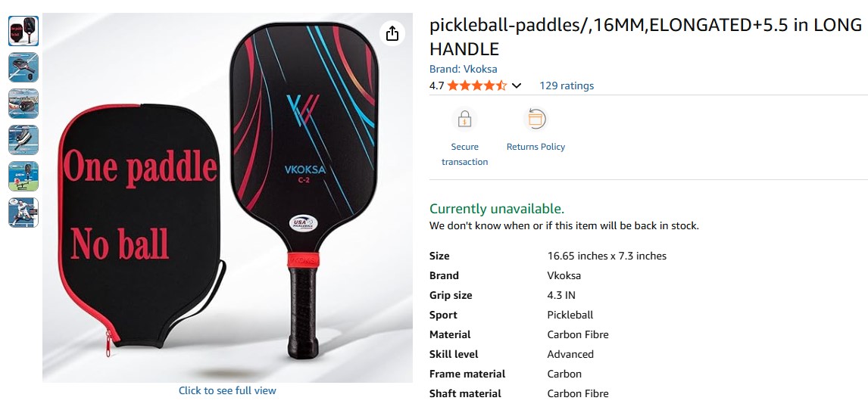The width and height of the screenshot is (868, 407).
Task: Select the third product thumbnail
Action: click(23, 104)
